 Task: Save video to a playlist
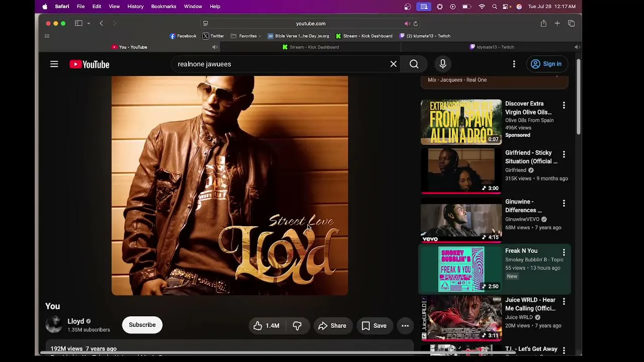374,326
